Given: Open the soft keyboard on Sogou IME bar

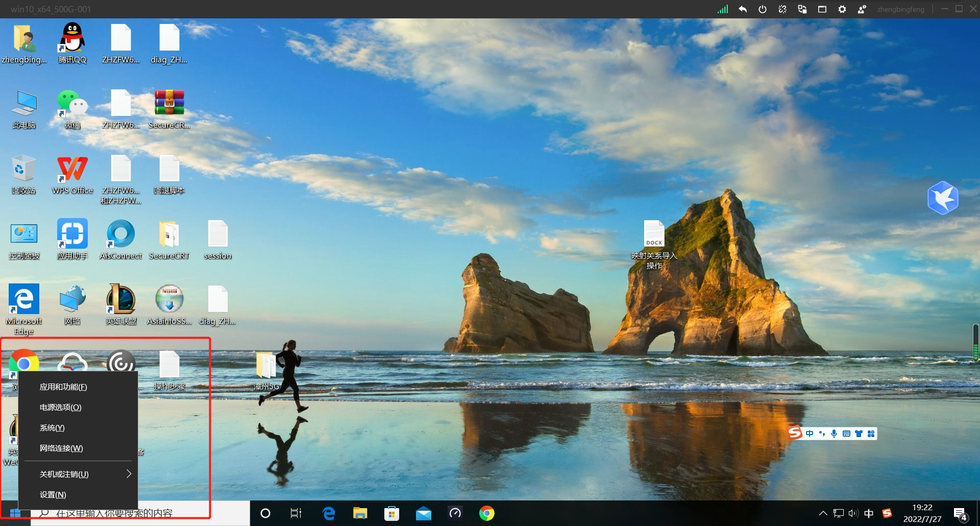Looking at the screenshot, I should coord(846,434).
